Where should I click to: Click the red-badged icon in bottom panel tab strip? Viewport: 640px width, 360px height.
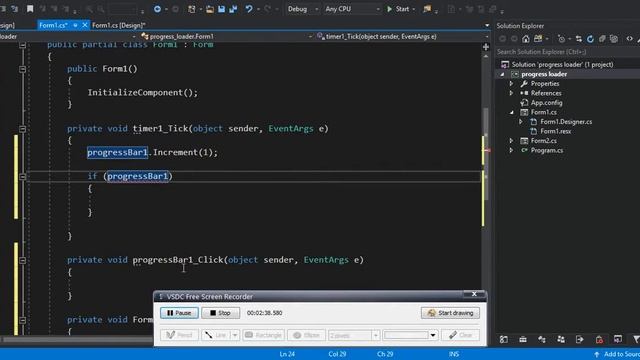[x=599, y=340]
